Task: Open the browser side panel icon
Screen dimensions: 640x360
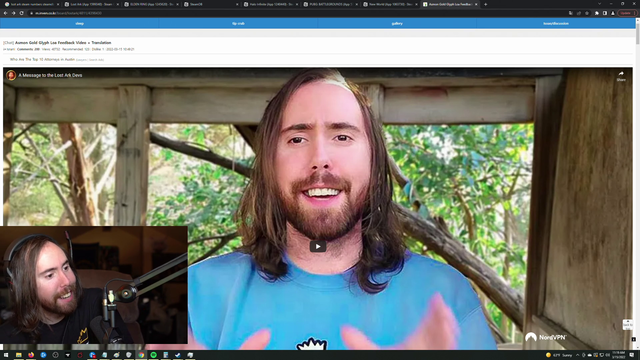Action: (605, 13)
